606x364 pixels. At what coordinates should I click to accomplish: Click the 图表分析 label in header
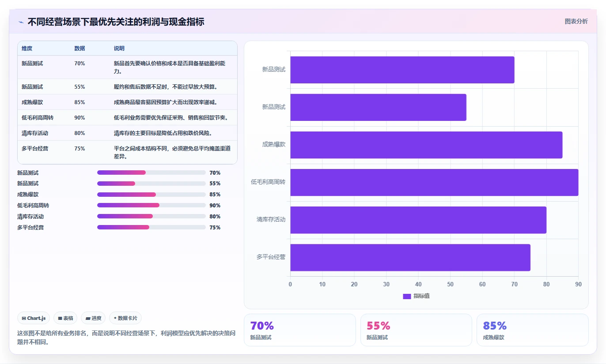tap(576, 21)
